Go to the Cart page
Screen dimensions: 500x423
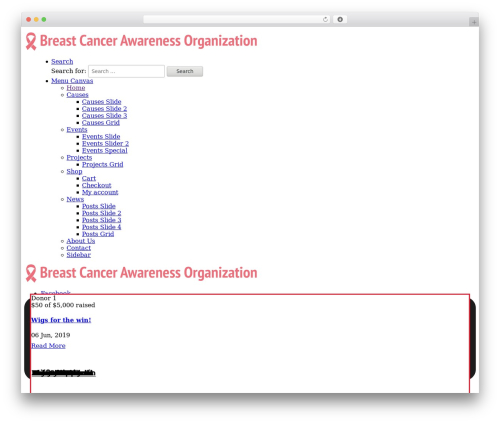89,178
